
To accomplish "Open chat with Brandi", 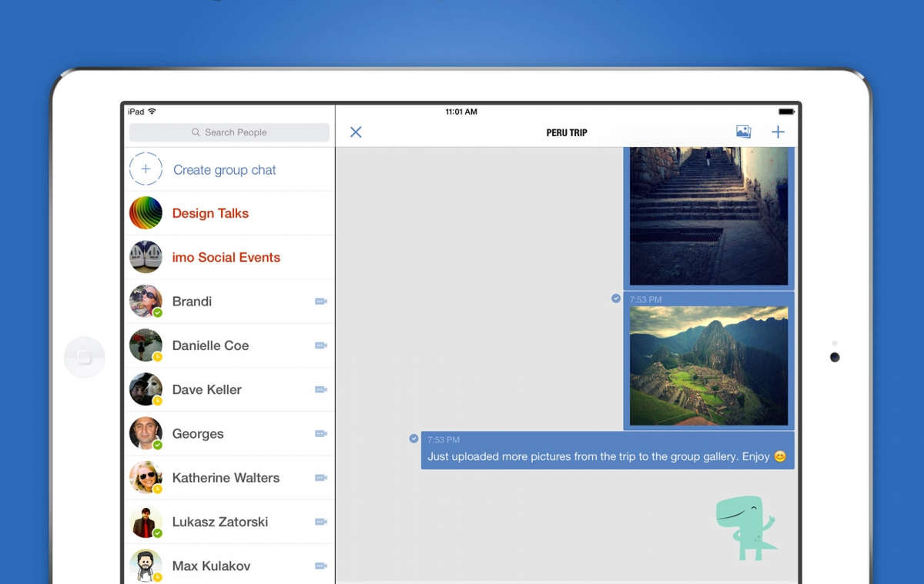I will pos(229,301).
